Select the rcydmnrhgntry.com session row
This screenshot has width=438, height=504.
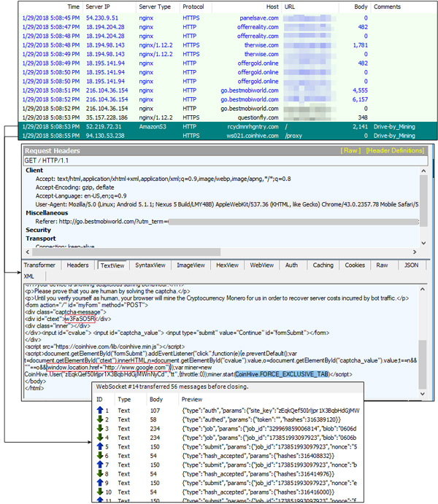(x=228, y=127)
